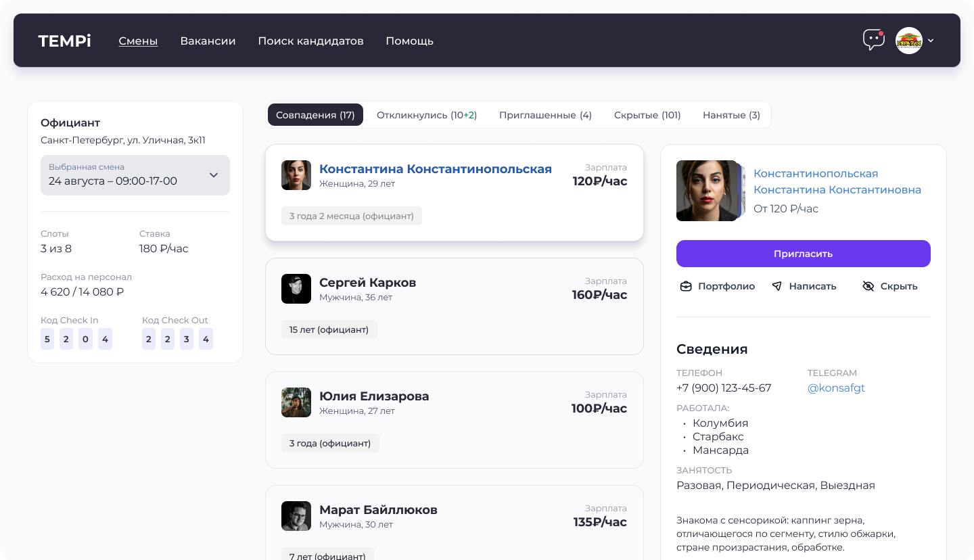974x560 pixels.
Task: Open Константинопольская Константина Константиновна profile name link
Action: tap(837, 182)
